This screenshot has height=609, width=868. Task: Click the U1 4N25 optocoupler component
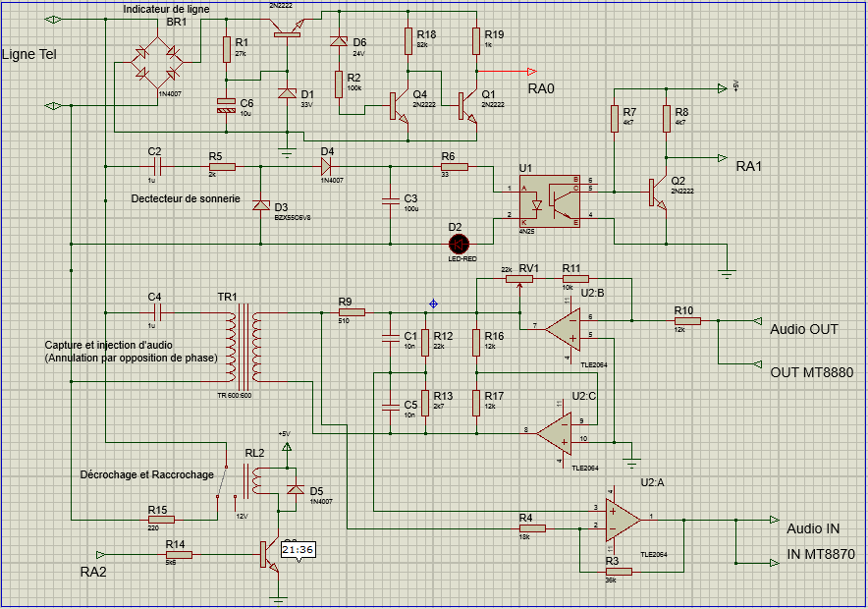549,201
